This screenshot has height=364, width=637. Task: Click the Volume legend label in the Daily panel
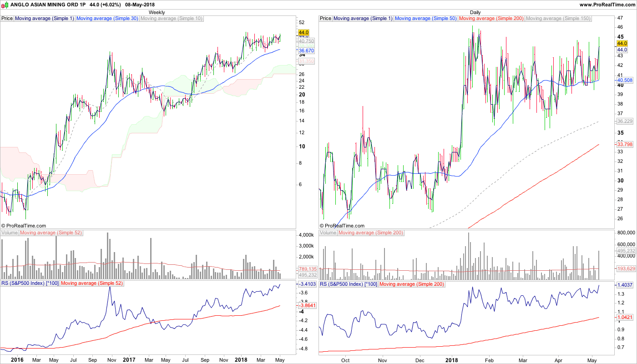click(x=328, y=233)
